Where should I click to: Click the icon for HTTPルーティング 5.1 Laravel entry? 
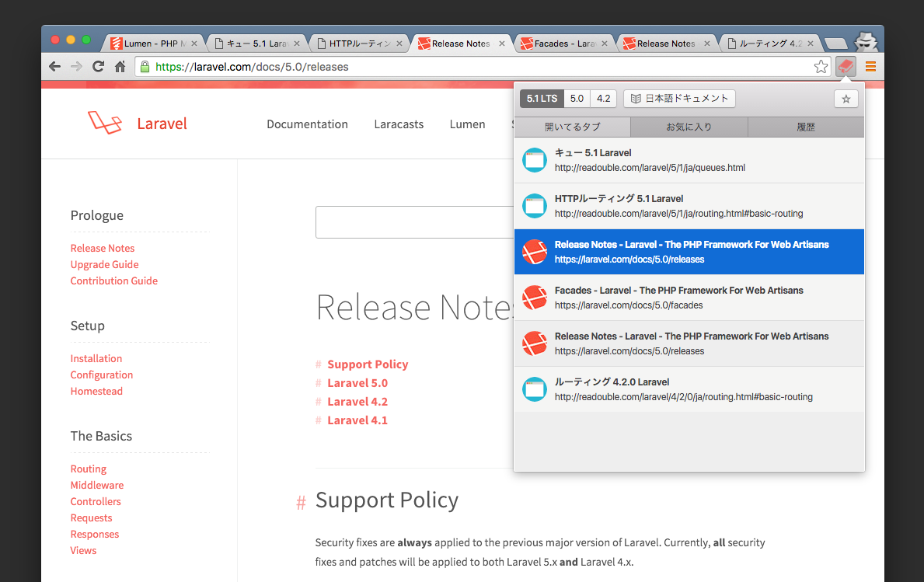click(x=535, y=206)
